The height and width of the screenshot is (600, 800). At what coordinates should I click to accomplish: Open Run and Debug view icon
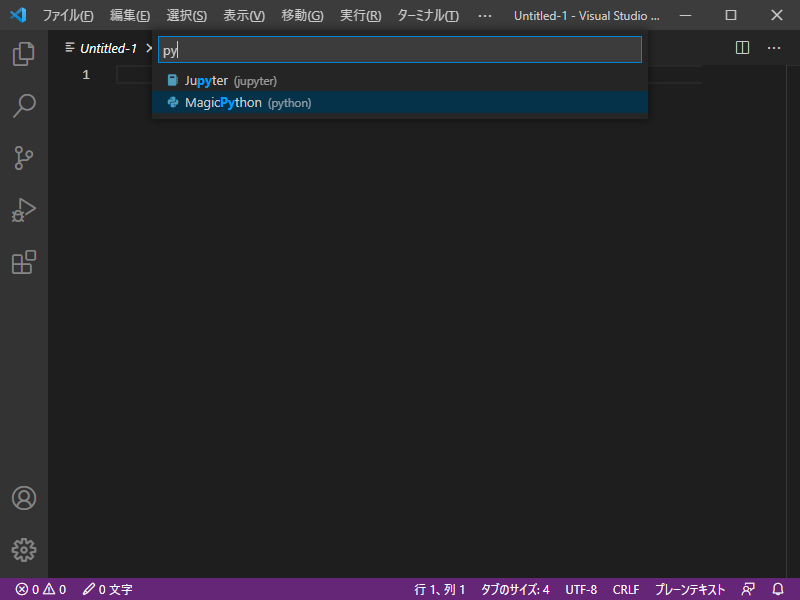23,210
